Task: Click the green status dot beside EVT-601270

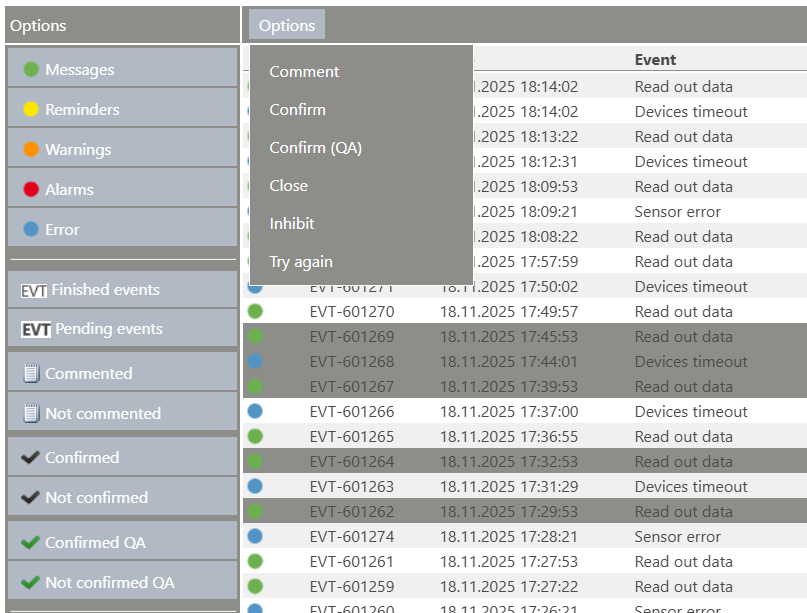Action: tap(255, 311)
